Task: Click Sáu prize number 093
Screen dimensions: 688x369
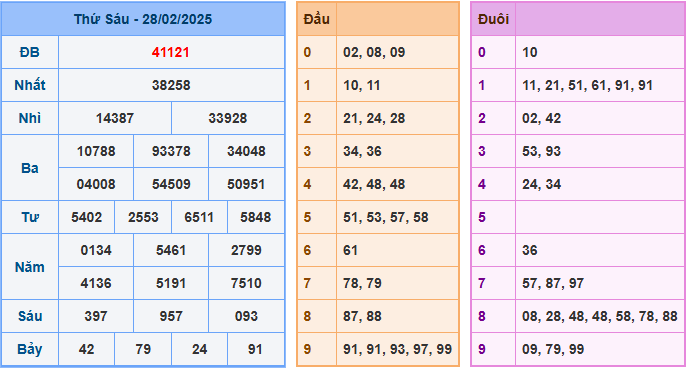Action: point(246,316)
